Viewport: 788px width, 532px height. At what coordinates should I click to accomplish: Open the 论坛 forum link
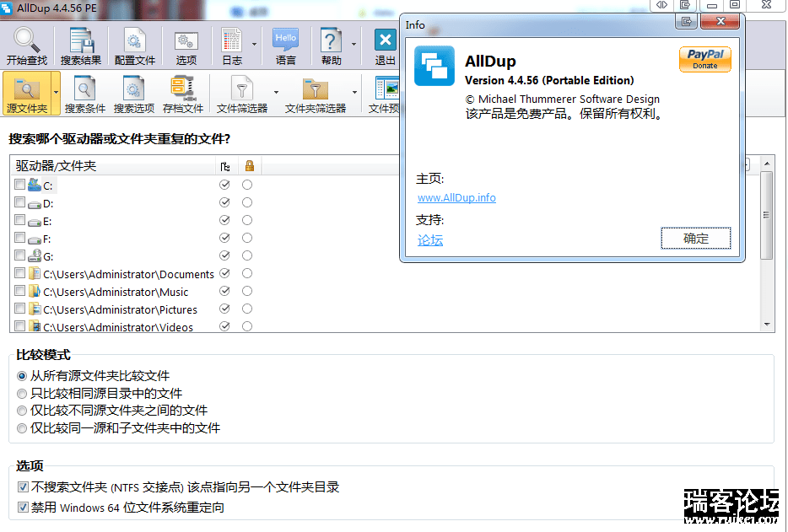(430, 240)
